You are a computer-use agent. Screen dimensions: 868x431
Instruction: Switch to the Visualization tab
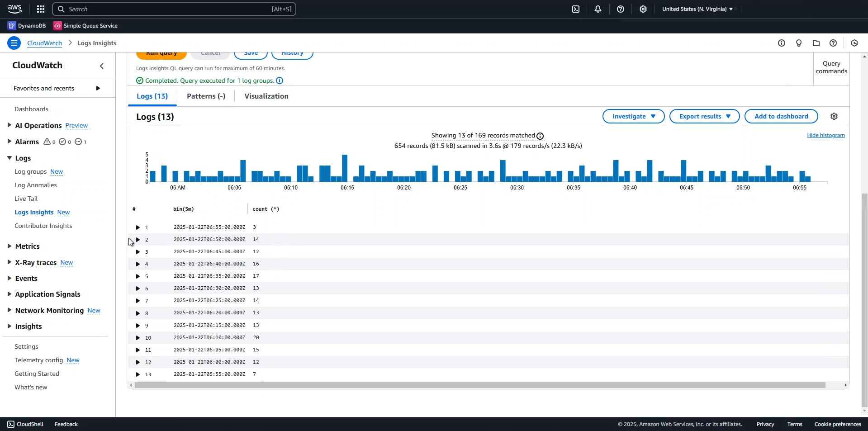pos(266,96)
